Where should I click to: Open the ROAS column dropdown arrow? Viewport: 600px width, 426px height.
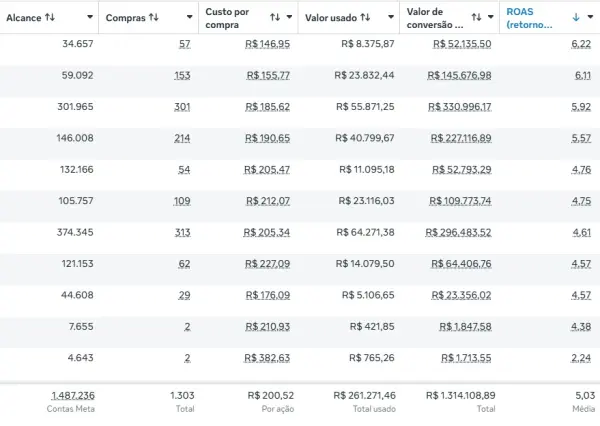pos(590,17)
